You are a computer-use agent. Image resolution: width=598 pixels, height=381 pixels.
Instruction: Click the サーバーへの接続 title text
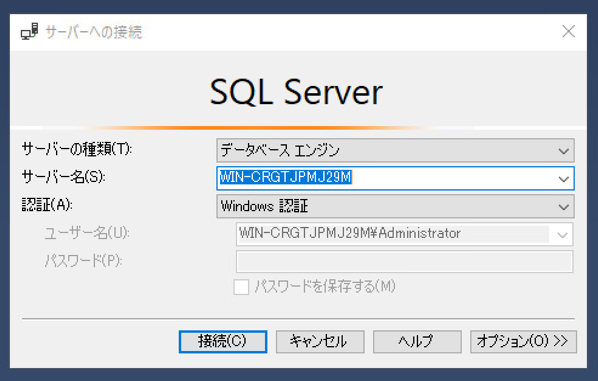pyautogui.click(x=94, y=32)
